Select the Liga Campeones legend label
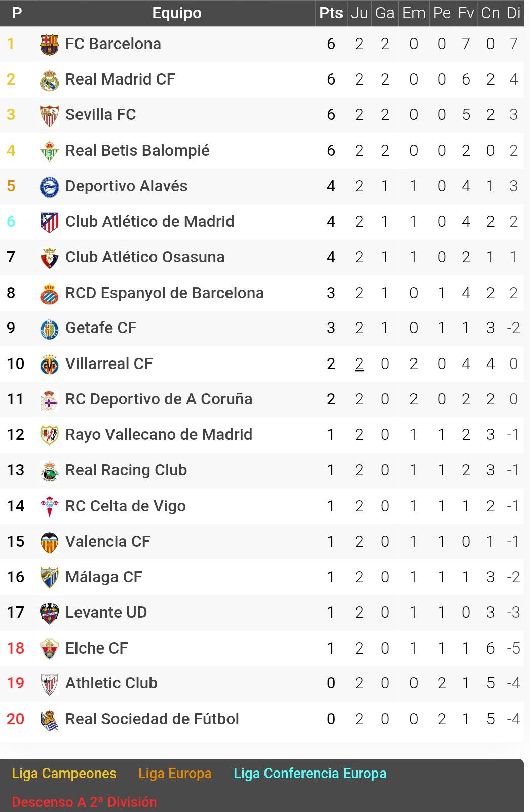Image resolution: width=530 pixels, height=812 pixels. (x=64, y=774)
